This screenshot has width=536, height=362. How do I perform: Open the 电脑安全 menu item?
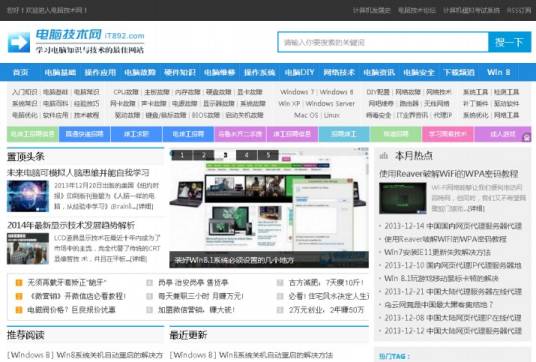tap(419, 72)
